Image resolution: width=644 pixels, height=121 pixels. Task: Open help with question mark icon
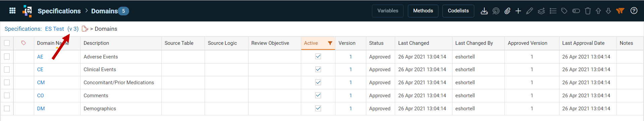[634, 11]
